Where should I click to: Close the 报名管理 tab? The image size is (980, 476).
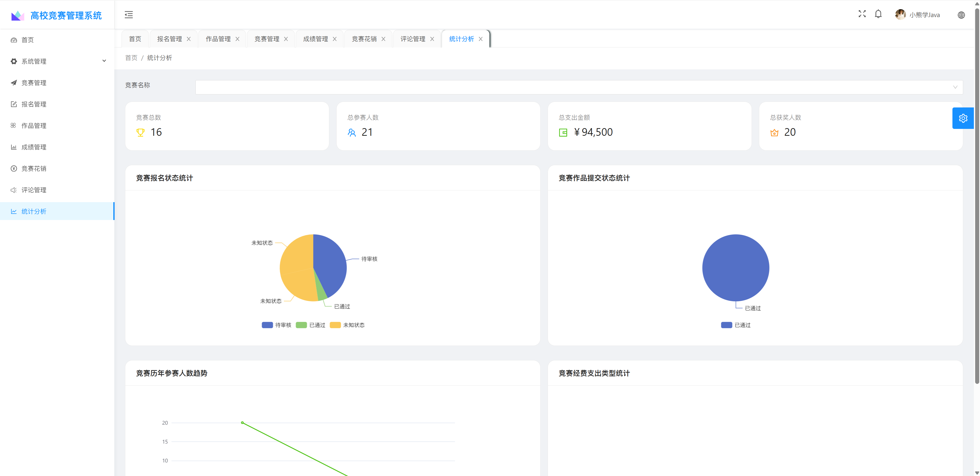pos(189,39)
